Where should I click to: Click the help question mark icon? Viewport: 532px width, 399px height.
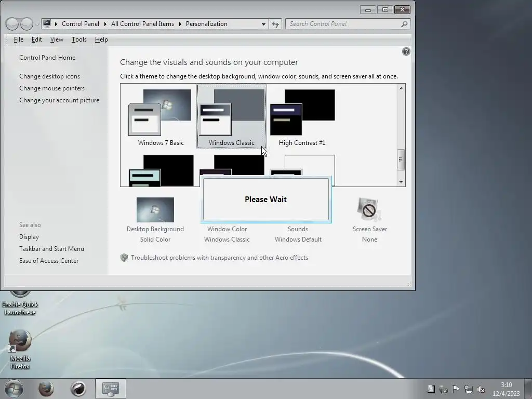pyautogui.click(x=406, y=51)
